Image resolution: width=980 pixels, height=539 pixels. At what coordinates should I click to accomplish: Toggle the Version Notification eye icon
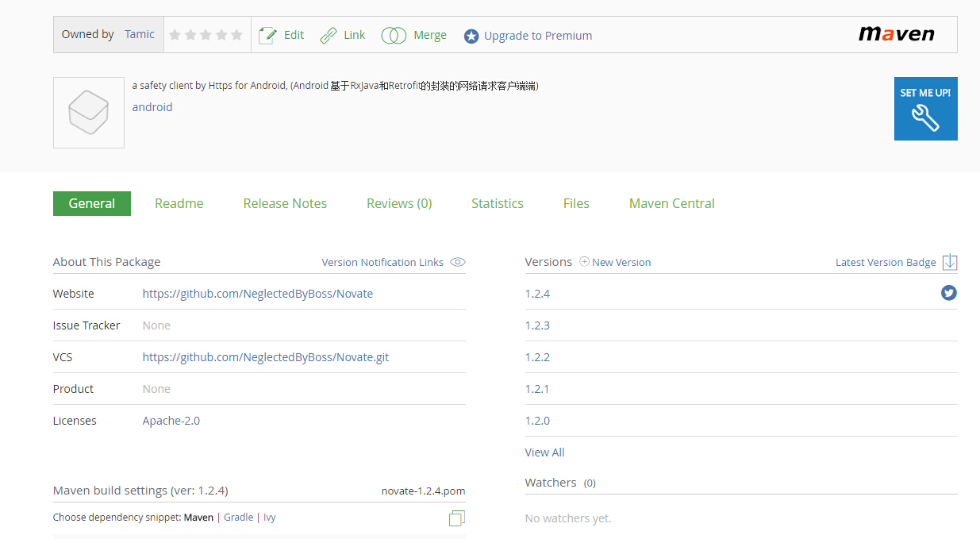(x=458, y=262)
